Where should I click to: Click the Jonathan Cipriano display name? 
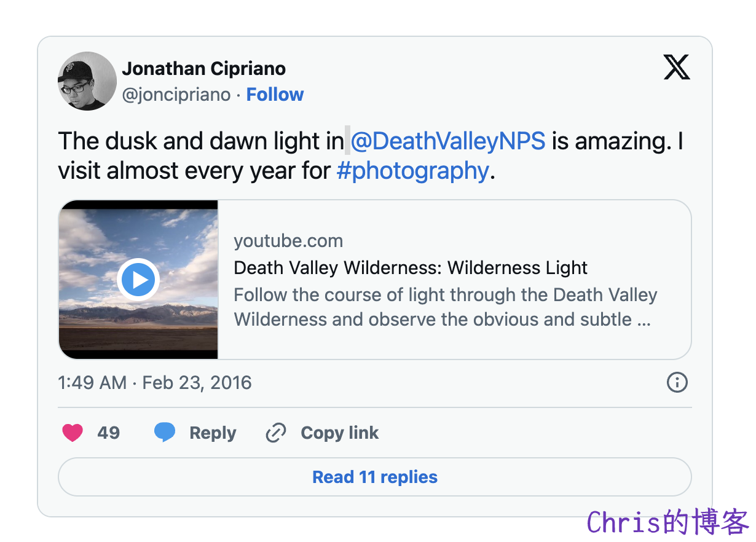[204, 68]
